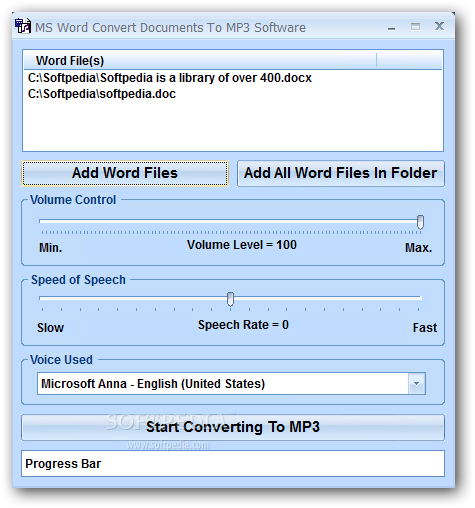Click the Microsoft Anna voice combo box
475x508 pixels.
point(231,384)
